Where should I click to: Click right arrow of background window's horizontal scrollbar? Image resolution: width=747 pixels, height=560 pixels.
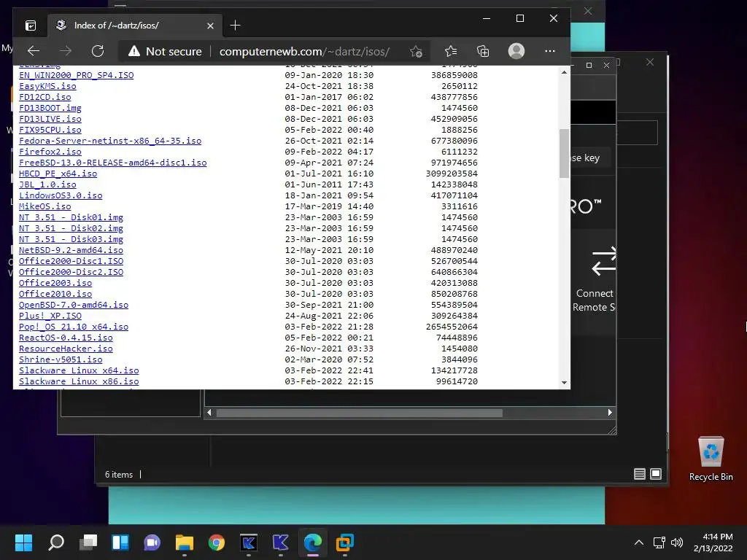tap(610, 413)
